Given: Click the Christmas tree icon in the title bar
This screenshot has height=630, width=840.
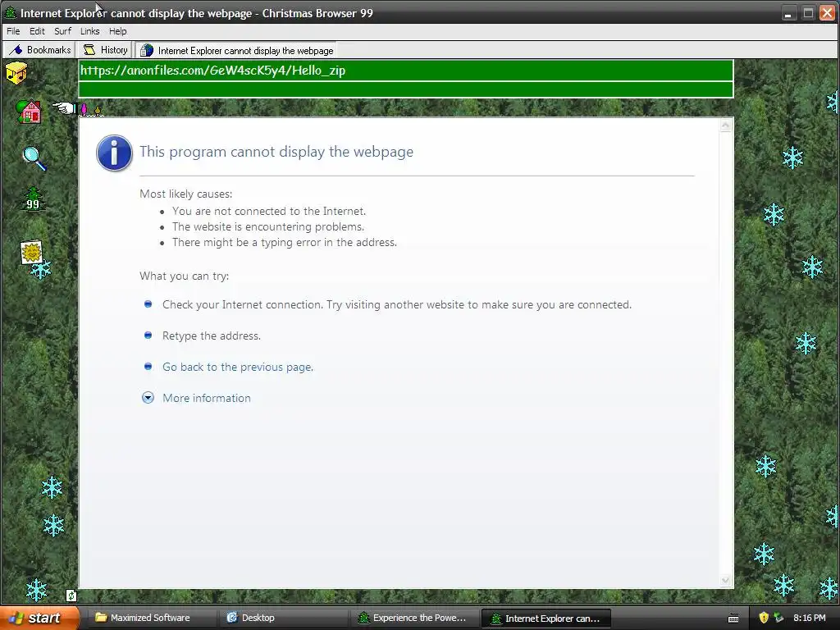Looking at the screenshot, I should pos(10,13).
